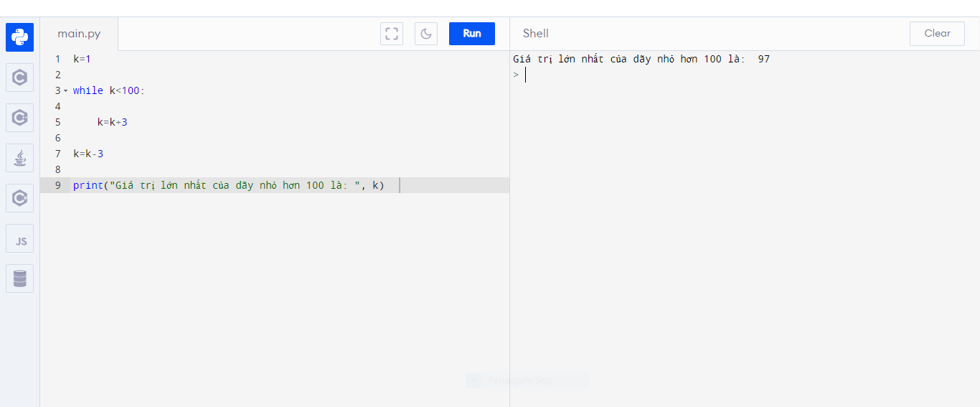Open the C# compiler from sidebar
Viewport: 980px width, 407px height.
click(20, 198)
